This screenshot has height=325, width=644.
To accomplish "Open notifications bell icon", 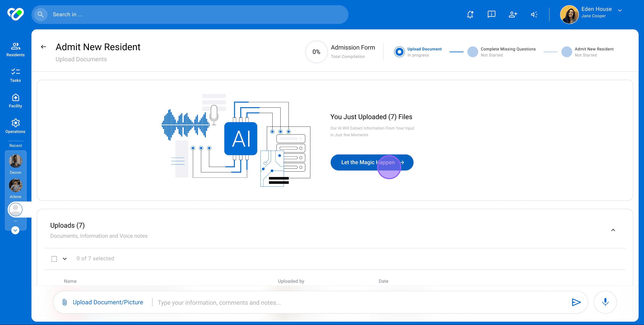I will click(x=470, y=15).
